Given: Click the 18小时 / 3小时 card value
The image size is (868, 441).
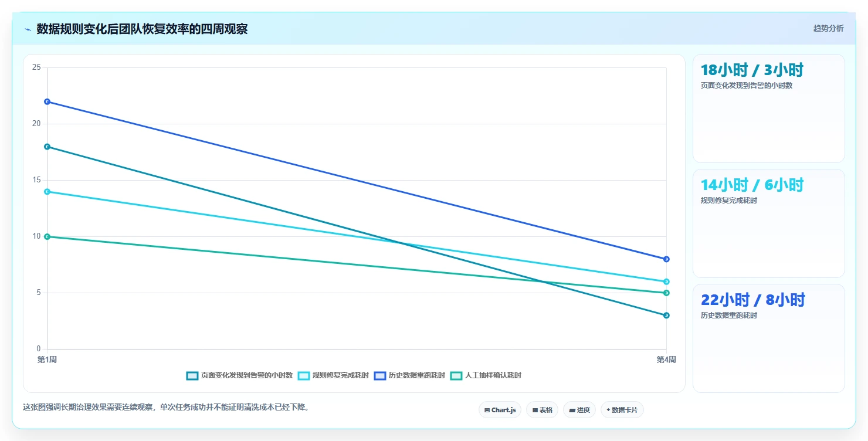Looking at the screenshot, I should pos(752,70).
